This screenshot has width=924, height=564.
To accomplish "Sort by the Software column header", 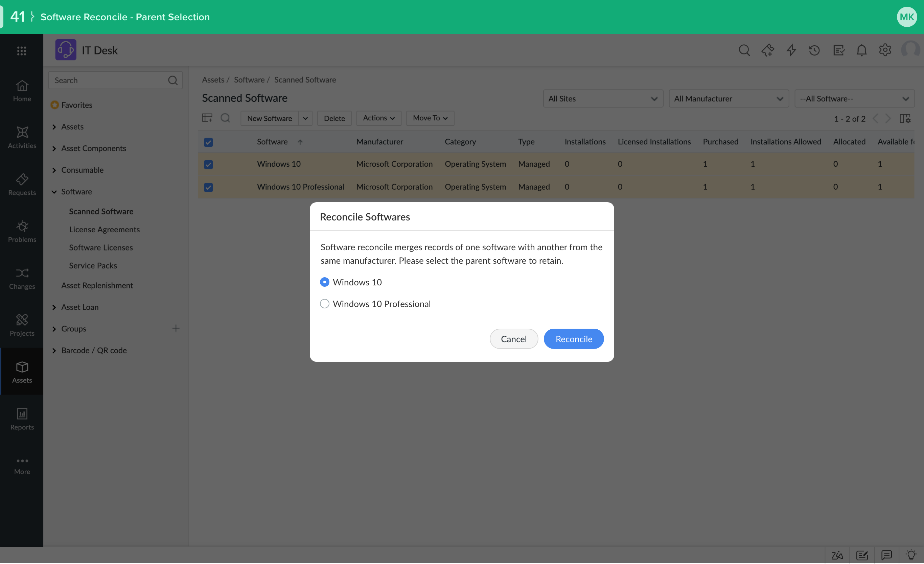I will coord(272,142).
